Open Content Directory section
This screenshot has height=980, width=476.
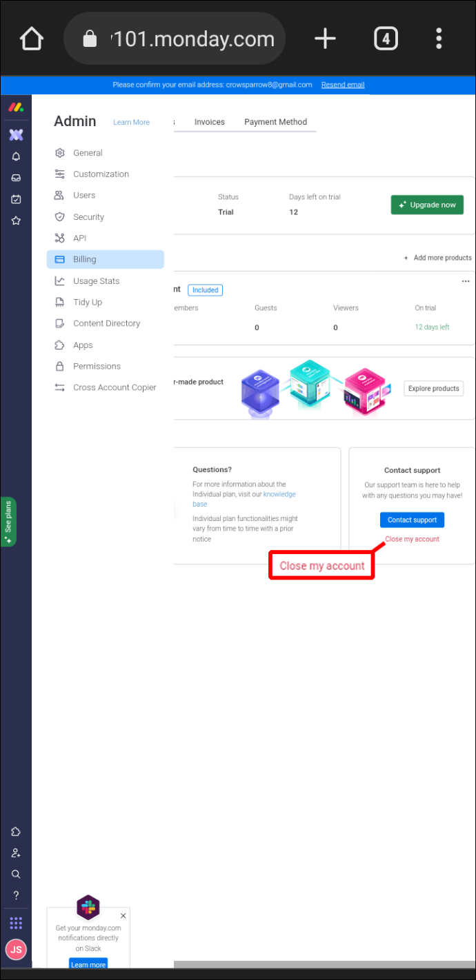point(105,323)
